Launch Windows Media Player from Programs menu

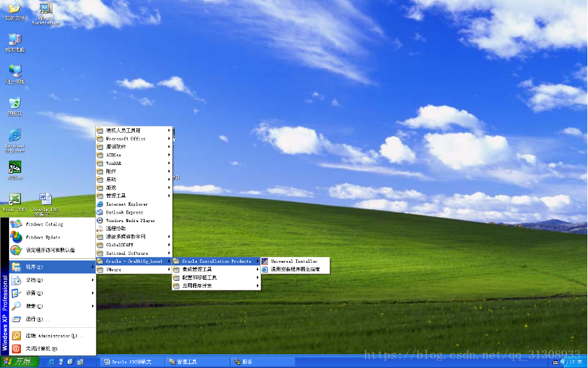134,221
